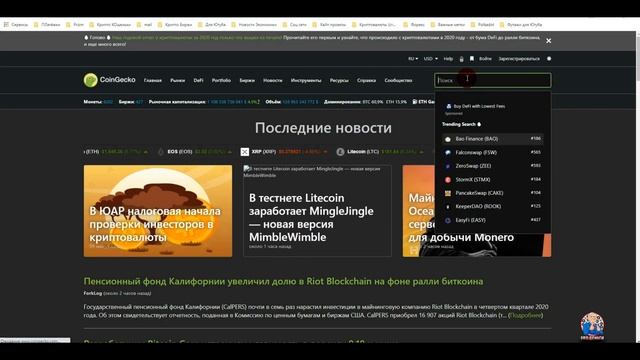Screen dimensions: 640x360
Task: Open the Инструменты menu item
Action: (x=306, y=80)
